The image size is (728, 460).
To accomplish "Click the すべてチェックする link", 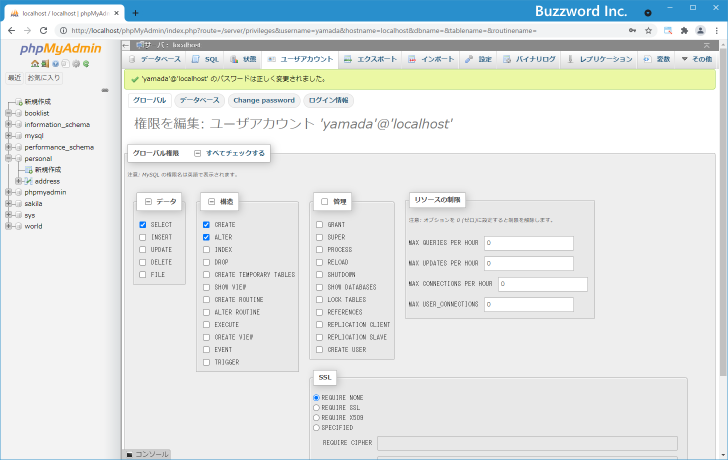I will [235, 153].
